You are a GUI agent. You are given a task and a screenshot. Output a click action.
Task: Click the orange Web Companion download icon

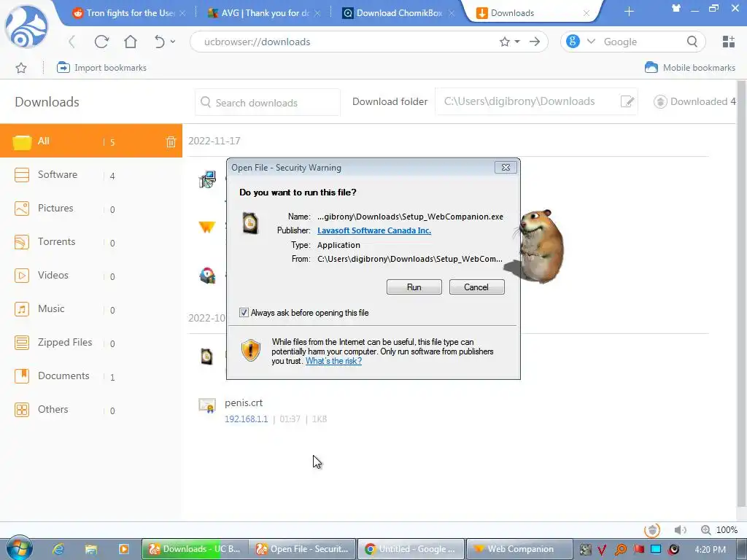coord(206,227)
